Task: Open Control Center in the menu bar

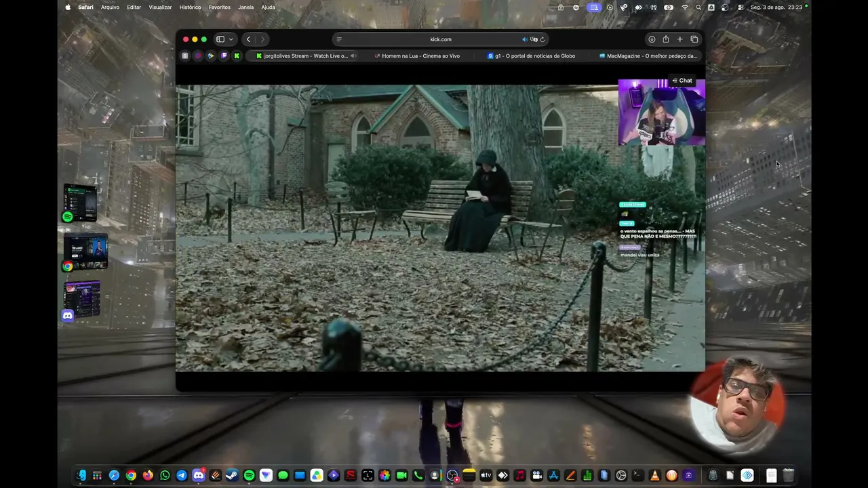Action: pyautogui.click(x=741, y=7)
